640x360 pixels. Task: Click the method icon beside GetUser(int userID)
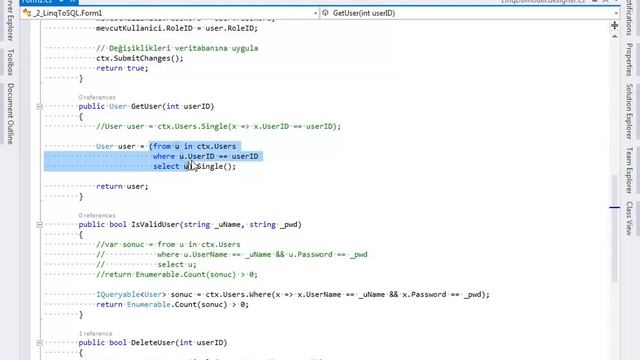pos(325,13)
